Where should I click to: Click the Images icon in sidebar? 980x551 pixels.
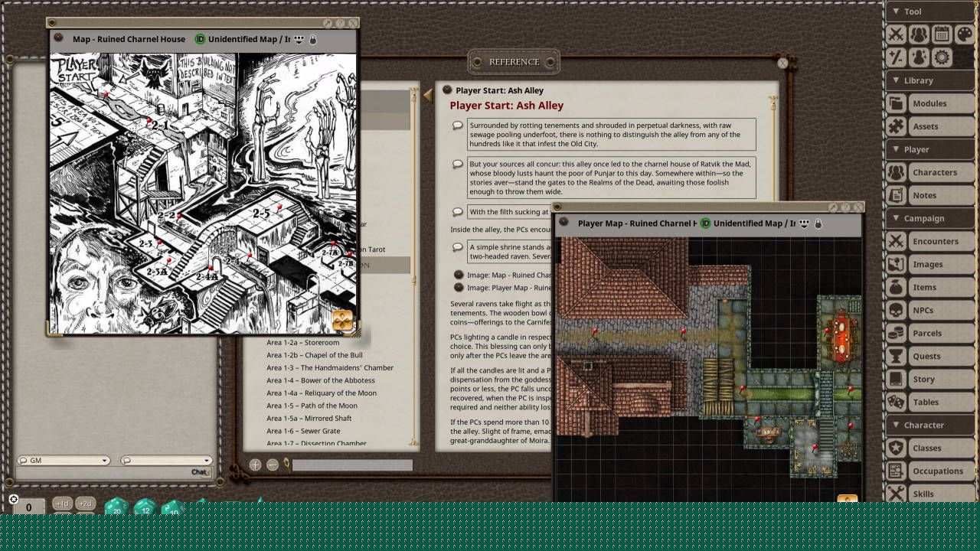[x=896, y=264]
